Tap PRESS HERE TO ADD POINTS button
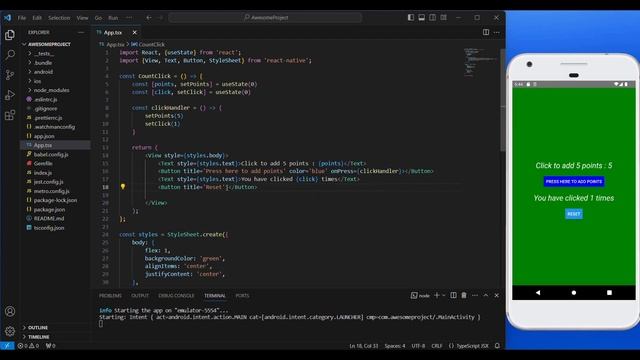The image size is (640, 360). coord(573,181)
